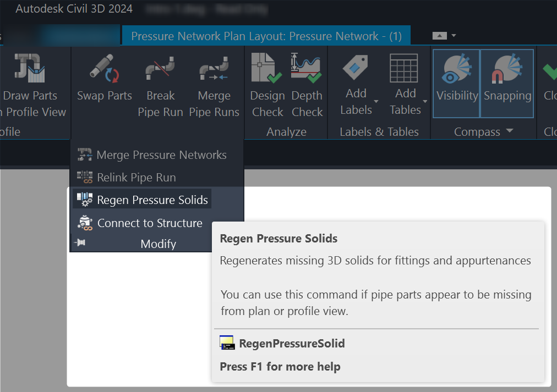Viewport: 557px width, 392px height.
Task: Pin the Modify panel with pushpin icon
Action: coord(80,242)
